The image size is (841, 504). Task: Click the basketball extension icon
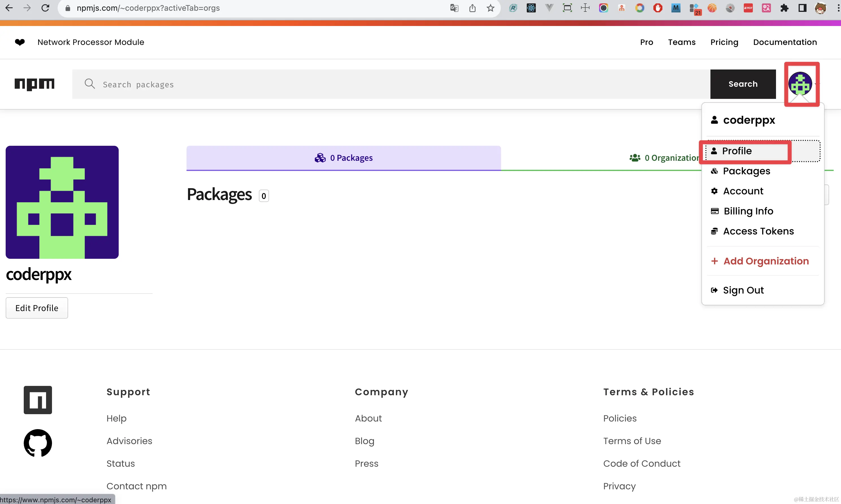click(712, 8)
